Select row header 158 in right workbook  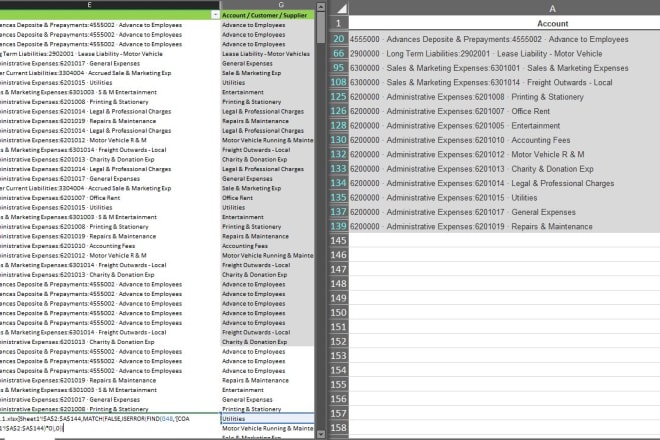pyautogui.click(x=338, y=428)
